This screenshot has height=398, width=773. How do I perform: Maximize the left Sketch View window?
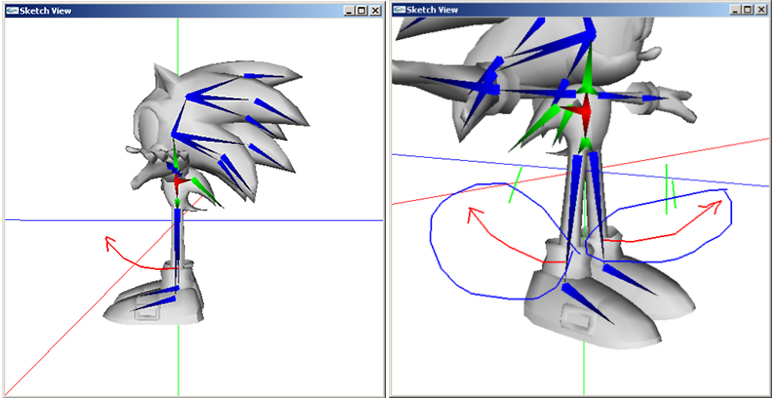pos(362,11)
